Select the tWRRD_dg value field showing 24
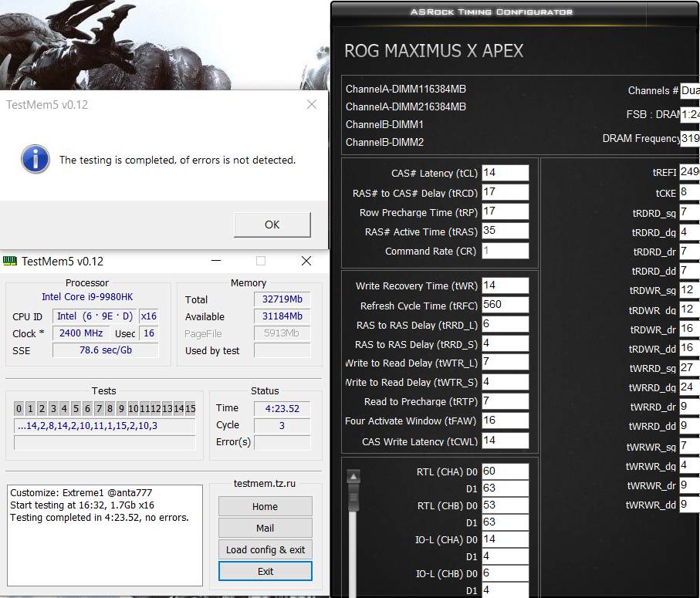The height and width of the screenshot is (598, 700). 690,387
